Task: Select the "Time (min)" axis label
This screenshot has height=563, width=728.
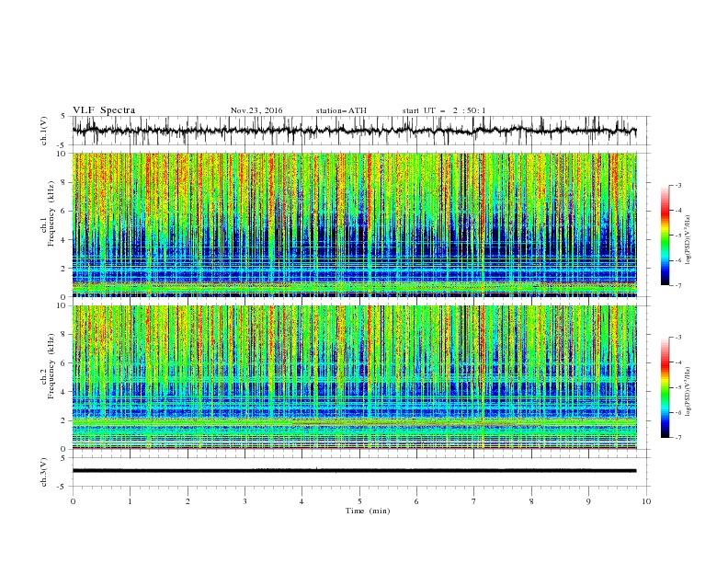Action: pos(368,511)
